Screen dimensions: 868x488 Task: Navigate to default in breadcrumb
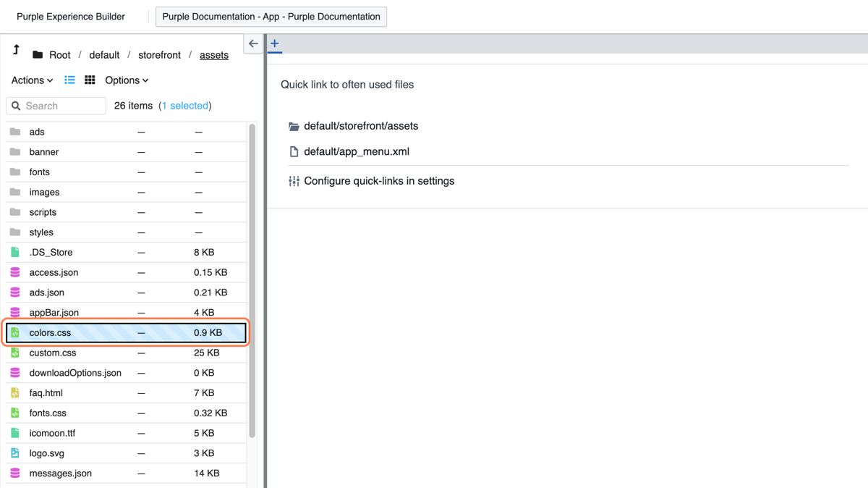(x=104, y=55)
